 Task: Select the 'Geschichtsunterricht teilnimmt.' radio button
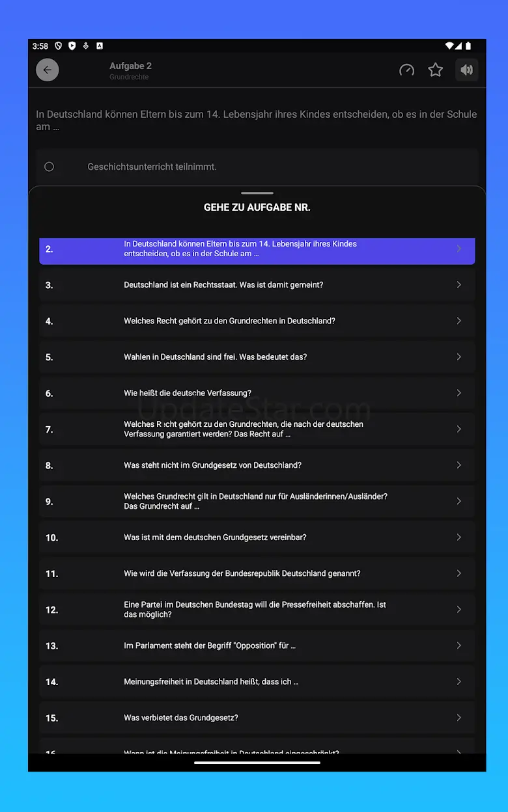pos(49,167)
